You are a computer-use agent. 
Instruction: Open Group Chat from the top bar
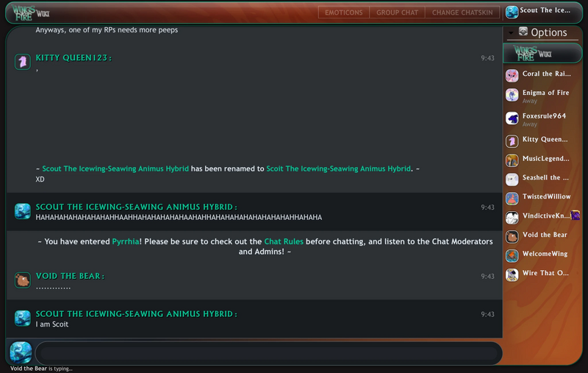click(x=397, y=13)
